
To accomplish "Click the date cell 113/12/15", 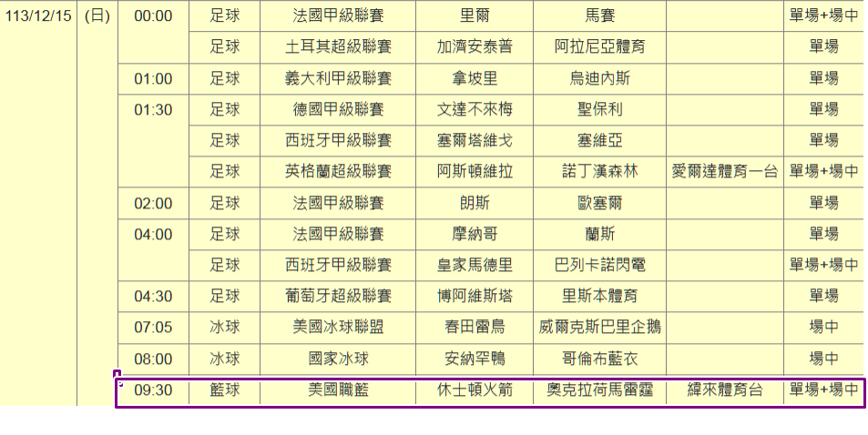I will [38, 16].
